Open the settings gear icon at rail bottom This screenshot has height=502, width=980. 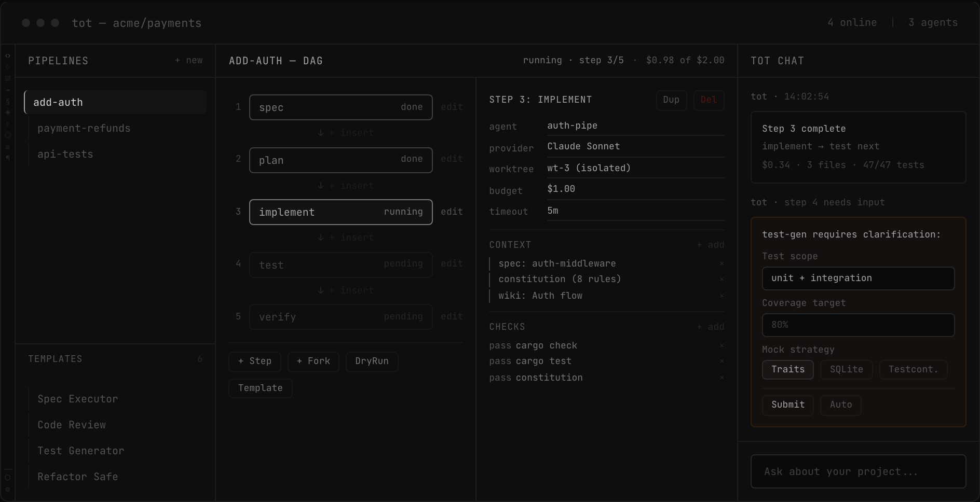8,489
